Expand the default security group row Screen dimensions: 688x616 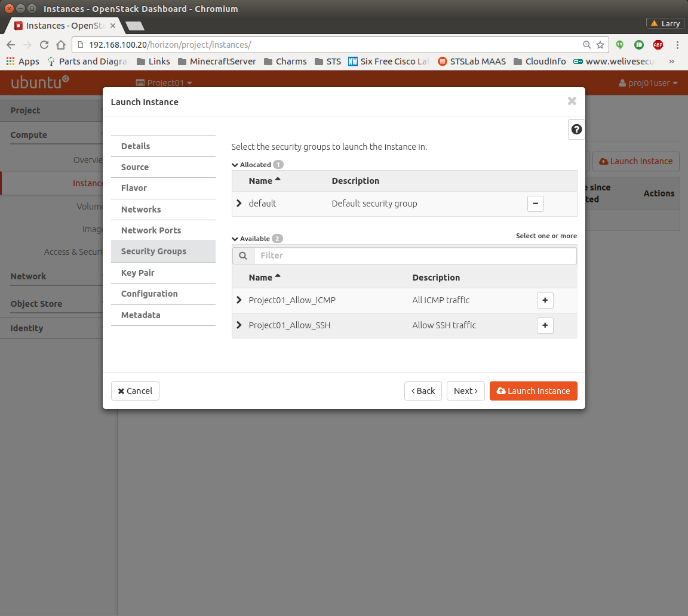point(239,204)
